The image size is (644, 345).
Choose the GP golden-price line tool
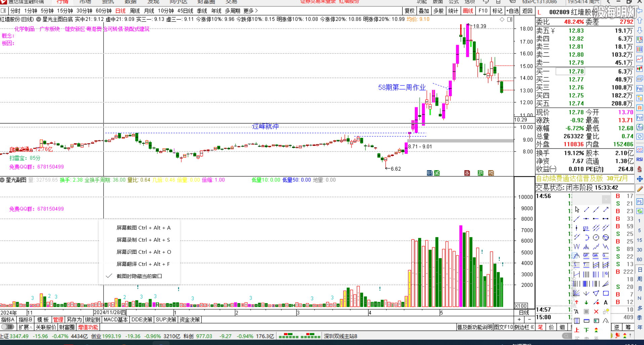586,256
